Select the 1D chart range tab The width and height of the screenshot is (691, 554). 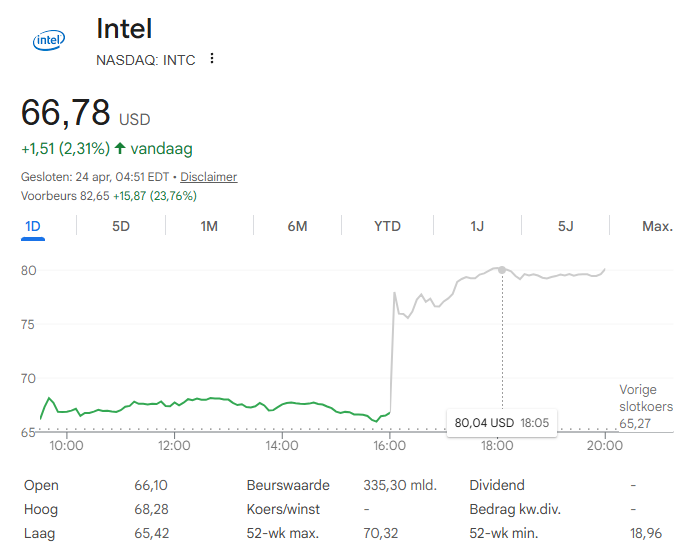pos(33,227)
